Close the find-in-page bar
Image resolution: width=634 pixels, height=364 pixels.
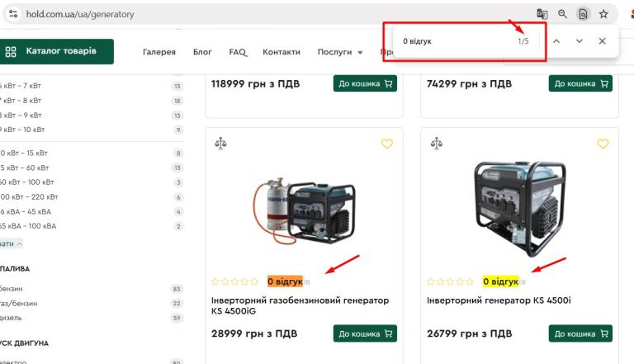point(602,40)
